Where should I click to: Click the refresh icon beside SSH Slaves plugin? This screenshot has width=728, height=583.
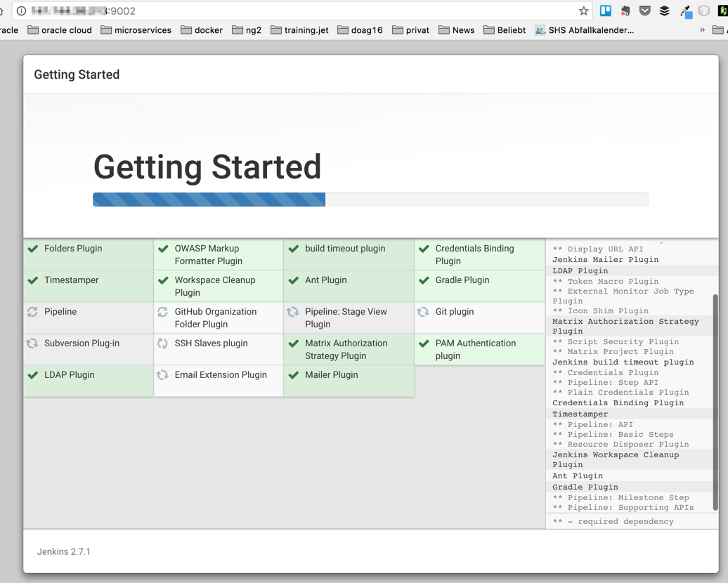(x=162, y=343)
